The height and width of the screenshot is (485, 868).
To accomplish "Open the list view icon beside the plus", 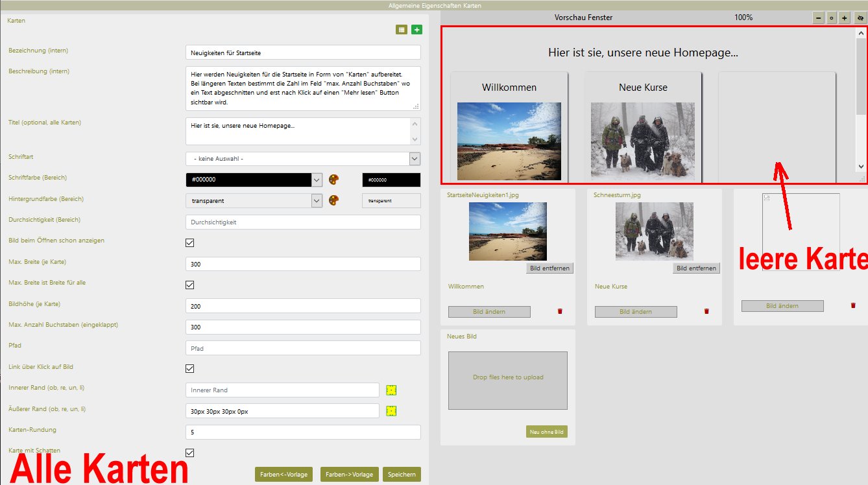I will click(402, 30).
